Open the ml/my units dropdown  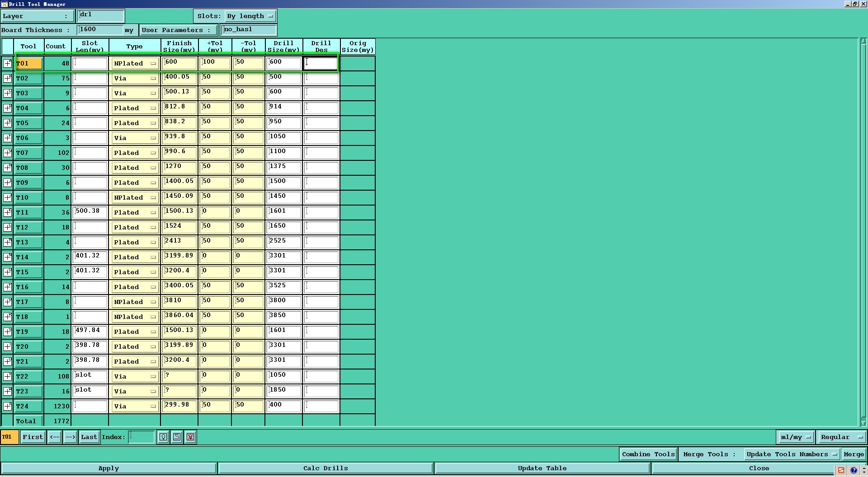(795, 437)
